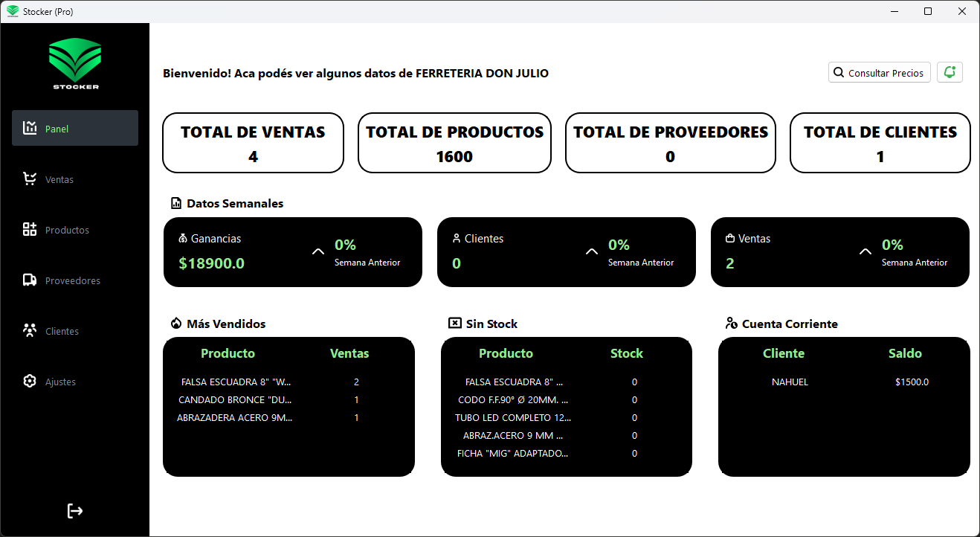
Task: Click the Consultar Precios button
Action: (x=880, y=71)
